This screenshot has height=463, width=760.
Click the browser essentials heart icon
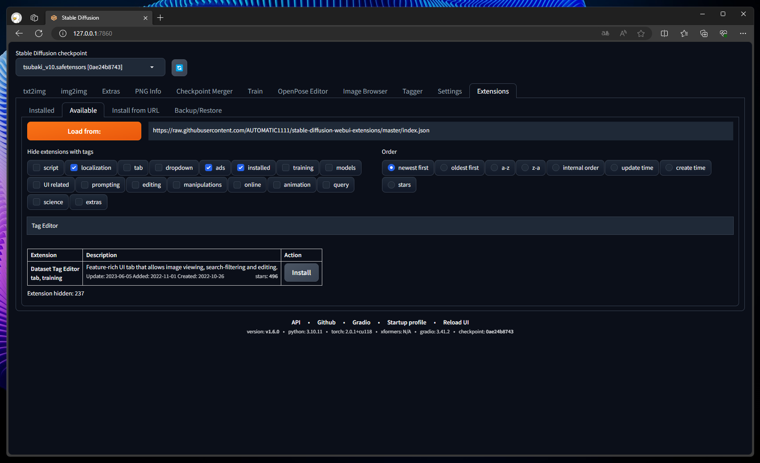pos(723,33)
